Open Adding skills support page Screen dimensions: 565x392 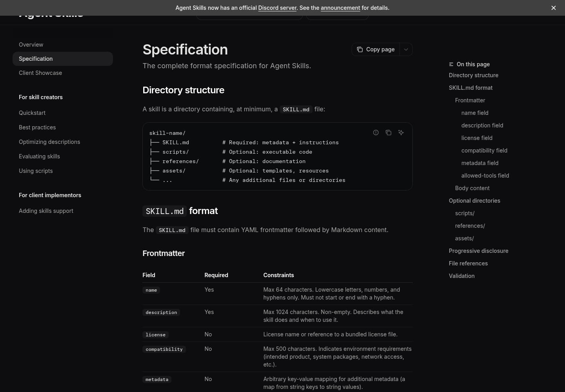(63, 211)
